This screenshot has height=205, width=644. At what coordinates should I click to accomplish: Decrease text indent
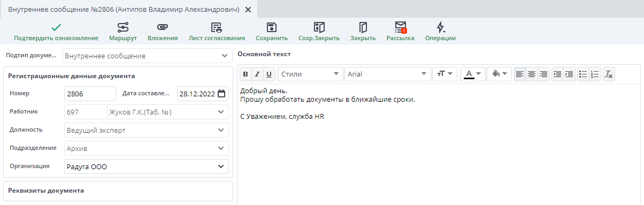coord(557,74)
